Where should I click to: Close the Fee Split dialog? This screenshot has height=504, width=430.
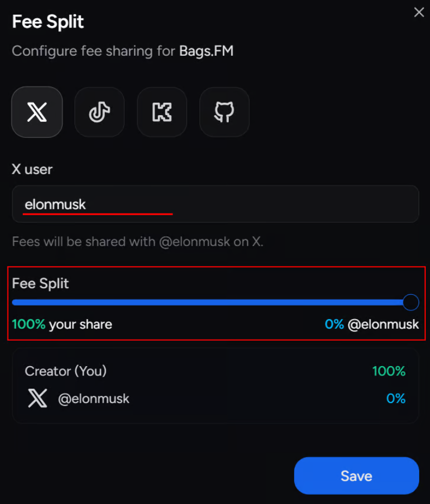click(419, 12)
